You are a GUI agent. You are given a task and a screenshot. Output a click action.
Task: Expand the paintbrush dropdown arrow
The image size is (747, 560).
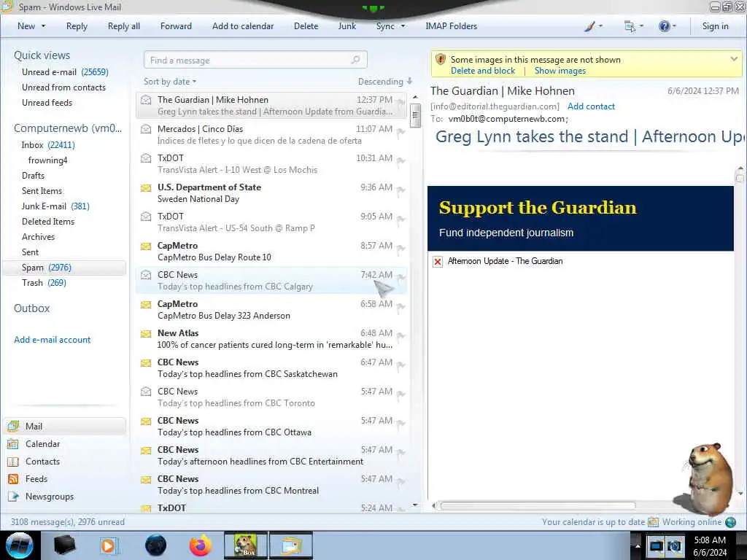(x=600, y=26)
